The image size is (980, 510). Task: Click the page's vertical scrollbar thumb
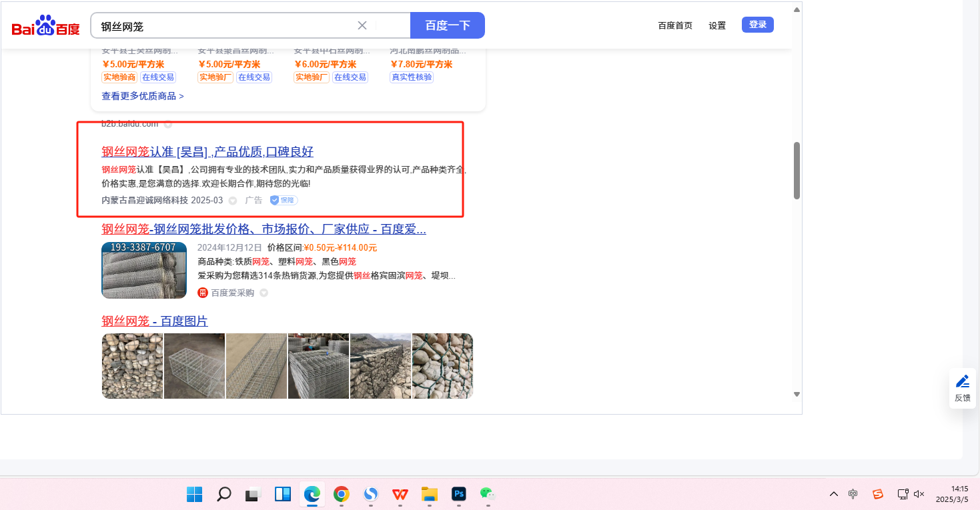pyautogui.click(x=796, y=170)
